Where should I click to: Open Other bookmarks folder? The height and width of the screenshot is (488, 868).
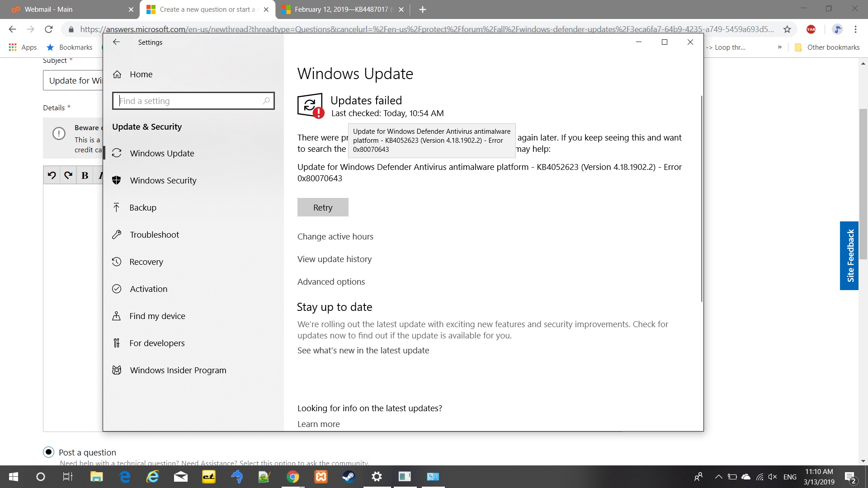827,47
